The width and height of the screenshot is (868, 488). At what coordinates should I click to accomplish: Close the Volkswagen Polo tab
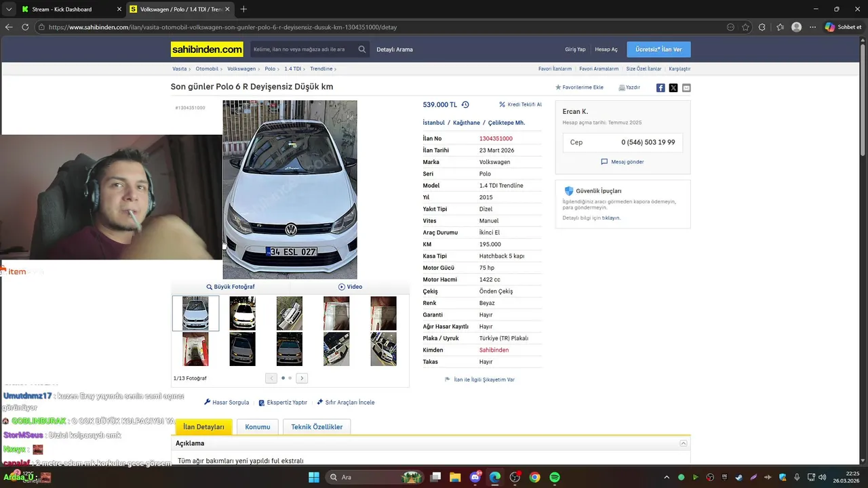(226, 9)
